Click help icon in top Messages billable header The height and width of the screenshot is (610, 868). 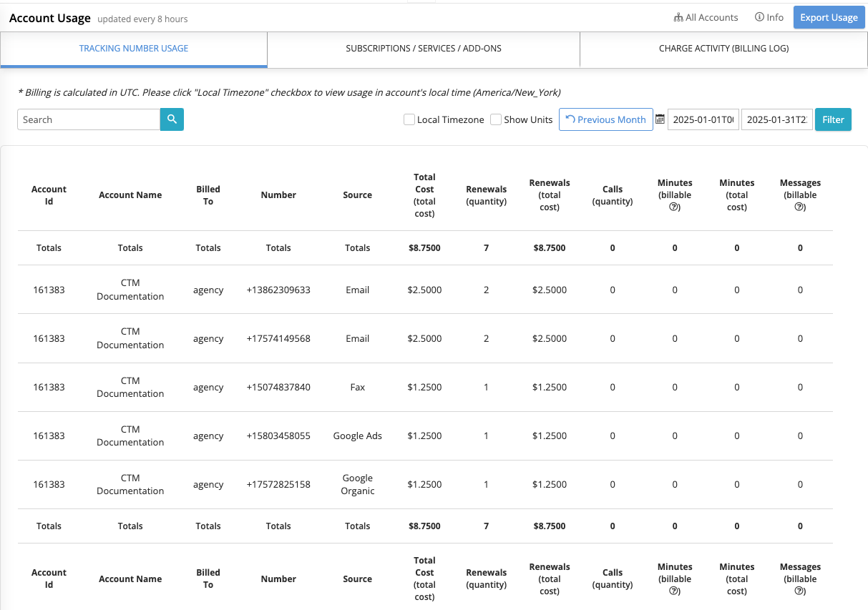pos(800,207)
